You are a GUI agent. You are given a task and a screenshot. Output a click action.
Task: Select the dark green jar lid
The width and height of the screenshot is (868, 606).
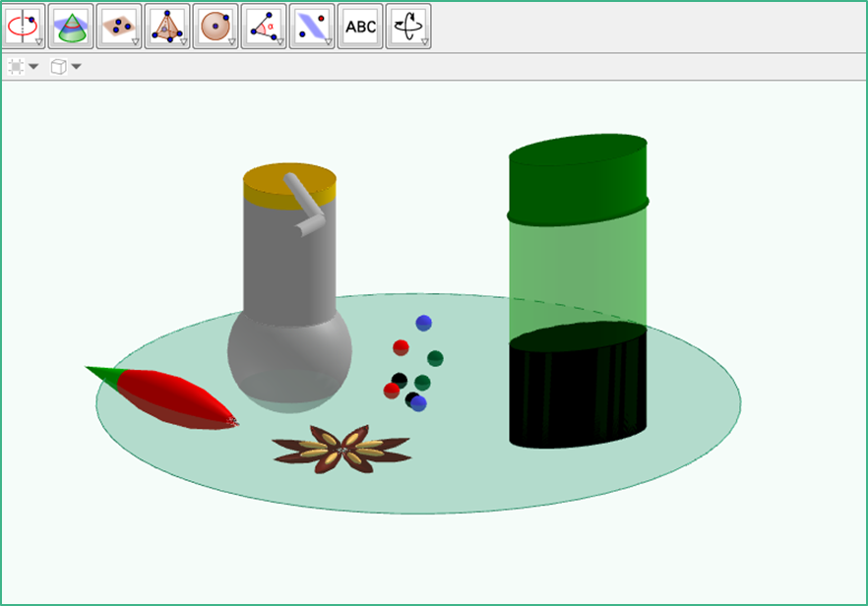pos(578,180)
